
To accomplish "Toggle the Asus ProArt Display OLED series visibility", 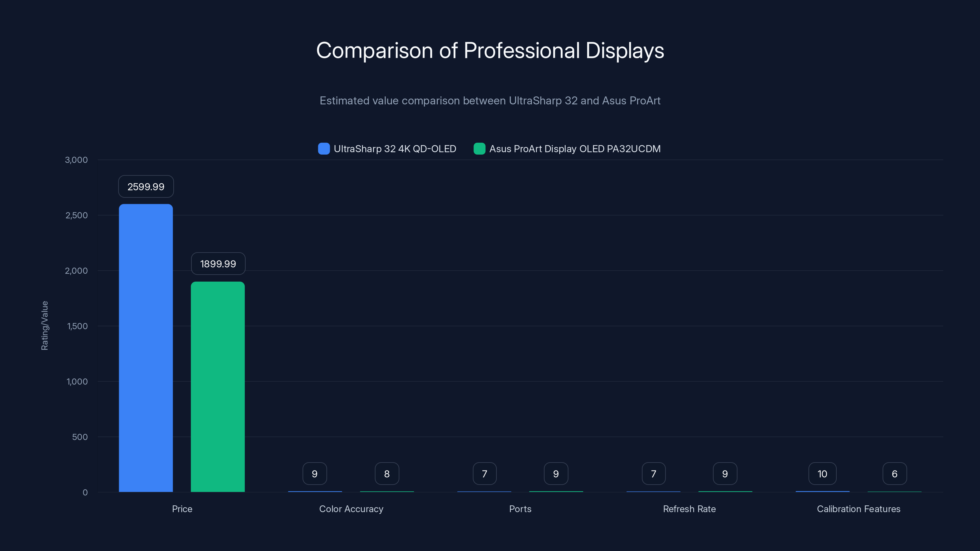I will [575, 149].
